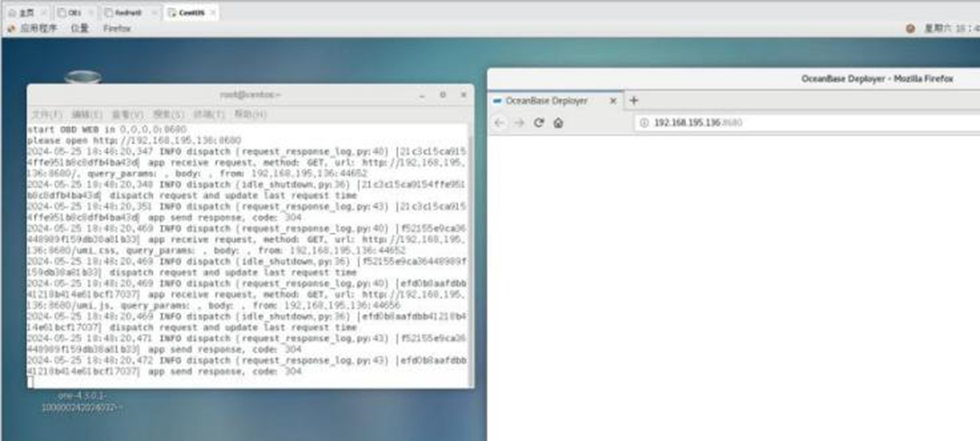Open the 文件(F) menu in terminal
The width and height of the screenshot is (980, 441).
point(47,115)
